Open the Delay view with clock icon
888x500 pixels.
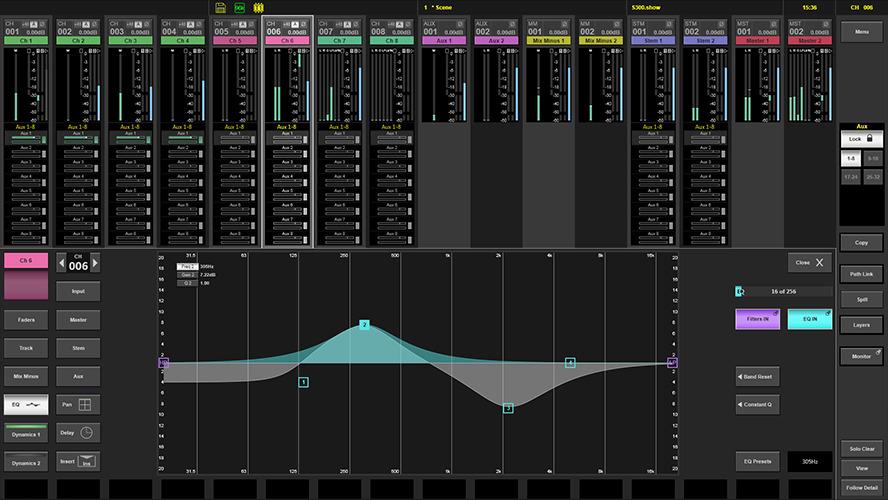click(78, 433)
